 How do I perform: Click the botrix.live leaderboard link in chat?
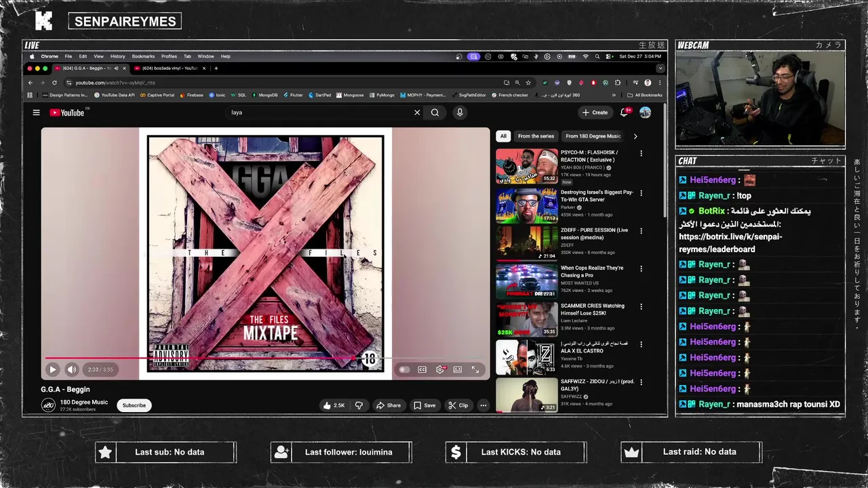(730, 243)
